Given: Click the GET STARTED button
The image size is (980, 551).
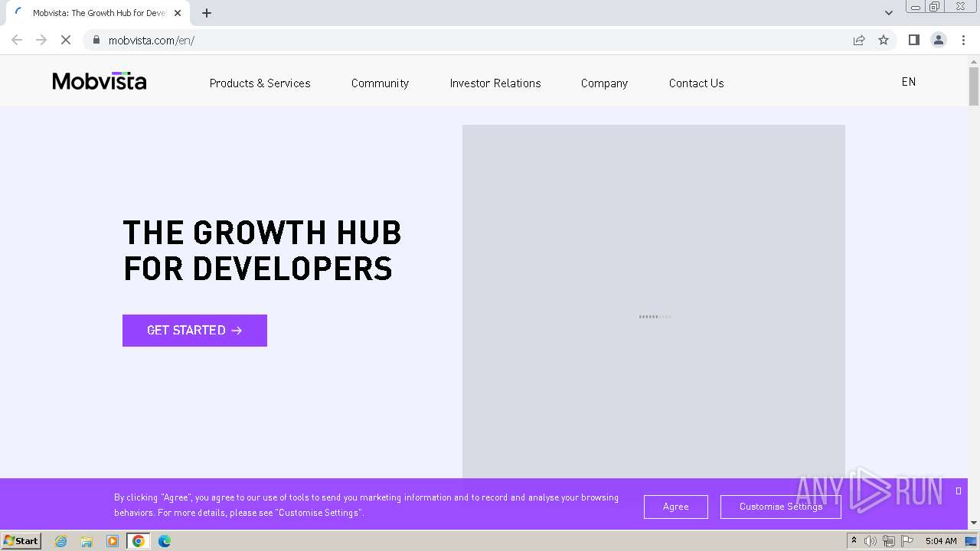Looking at the screenshot, I should coord(194,331).
